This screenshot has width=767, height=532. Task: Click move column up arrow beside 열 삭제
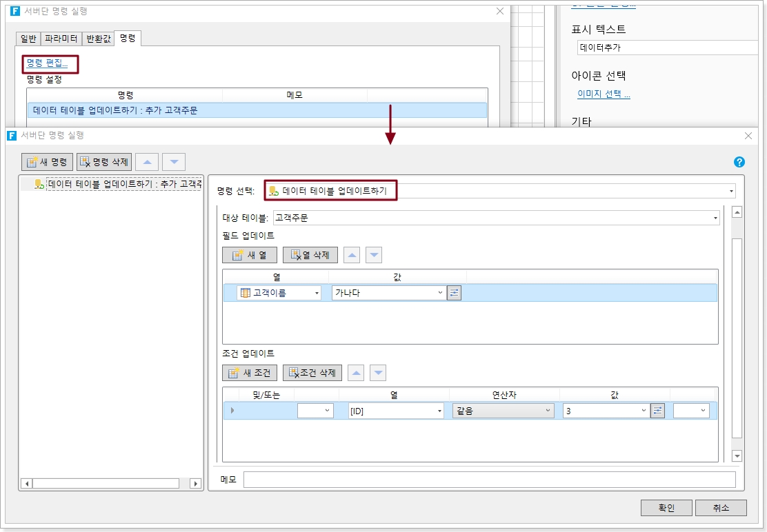tap(352, 255)
